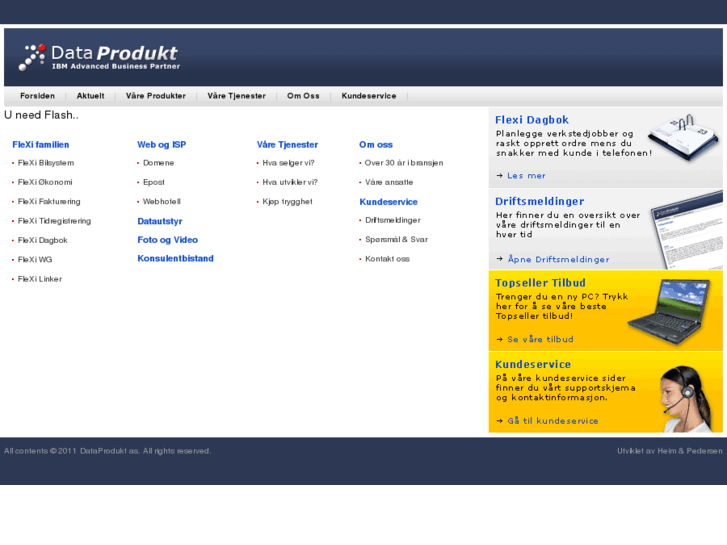The width and height of the screenshot is (727, 545).
Task: Open the Forsiden menu item
Action: pyautogui.click(x=38, y=96)
